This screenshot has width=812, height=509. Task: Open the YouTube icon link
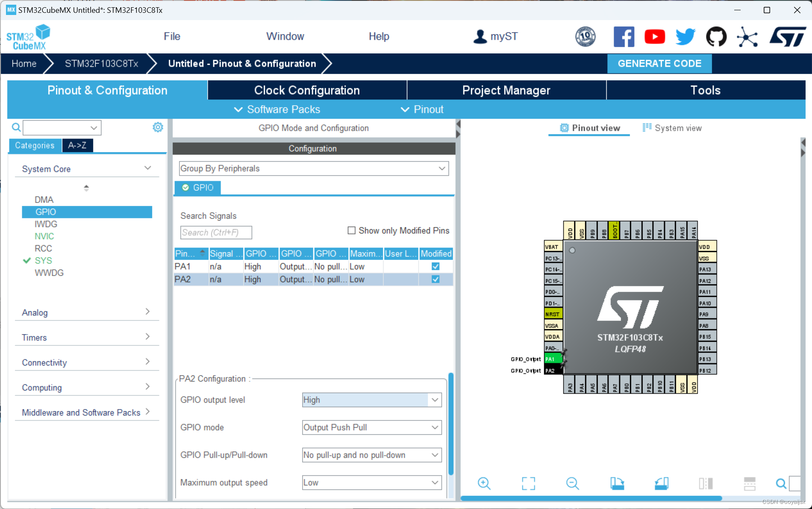point(654,37)
